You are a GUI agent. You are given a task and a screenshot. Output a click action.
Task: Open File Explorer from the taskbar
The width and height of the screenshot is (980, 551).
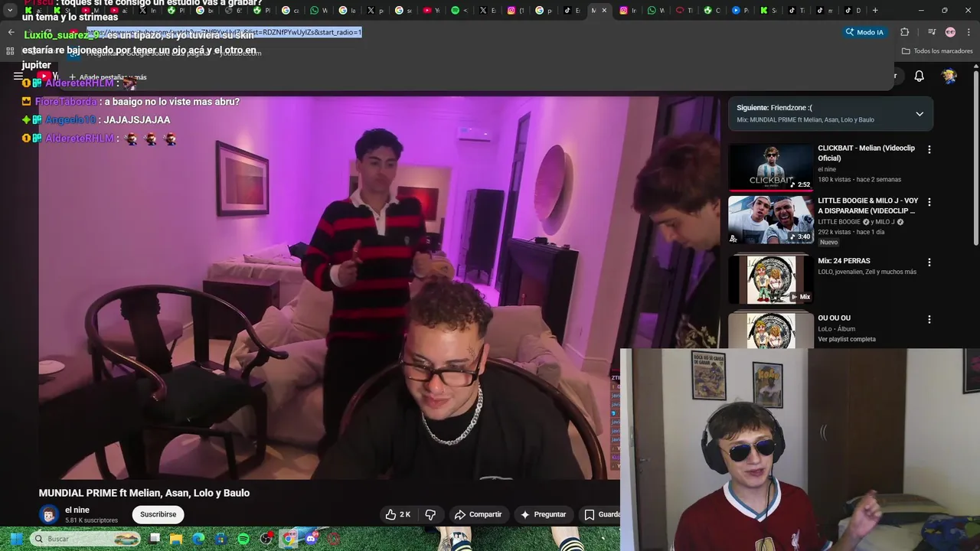176,539
